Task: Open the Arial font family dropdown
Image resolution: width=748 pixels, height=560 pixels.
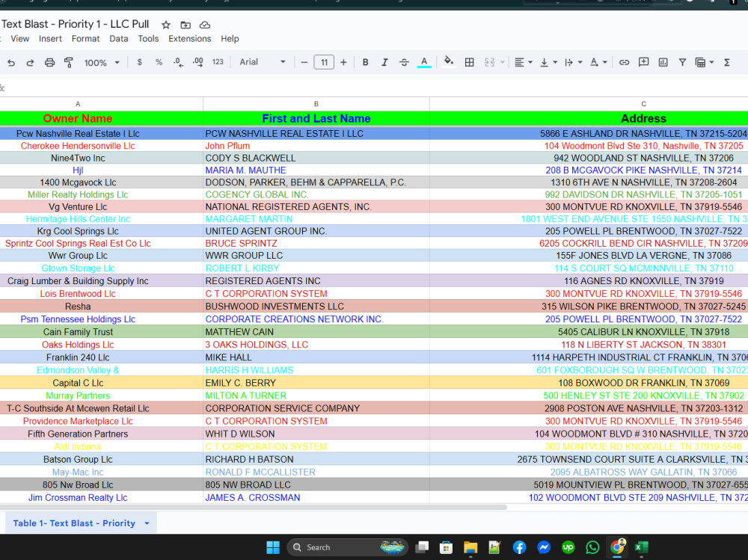Action: (263, 62)
